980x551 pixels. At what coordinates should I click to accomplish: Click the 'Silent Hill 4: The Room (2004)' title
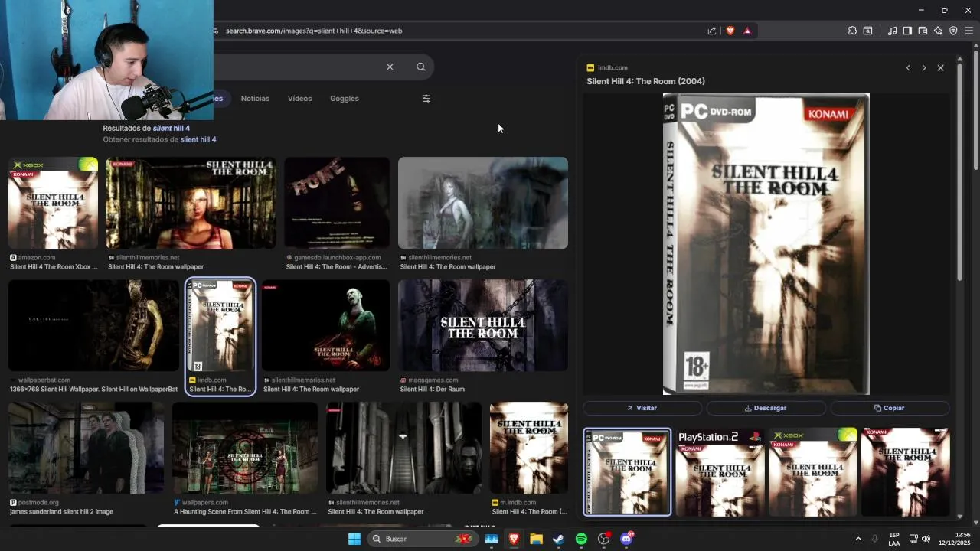(646, 81)
